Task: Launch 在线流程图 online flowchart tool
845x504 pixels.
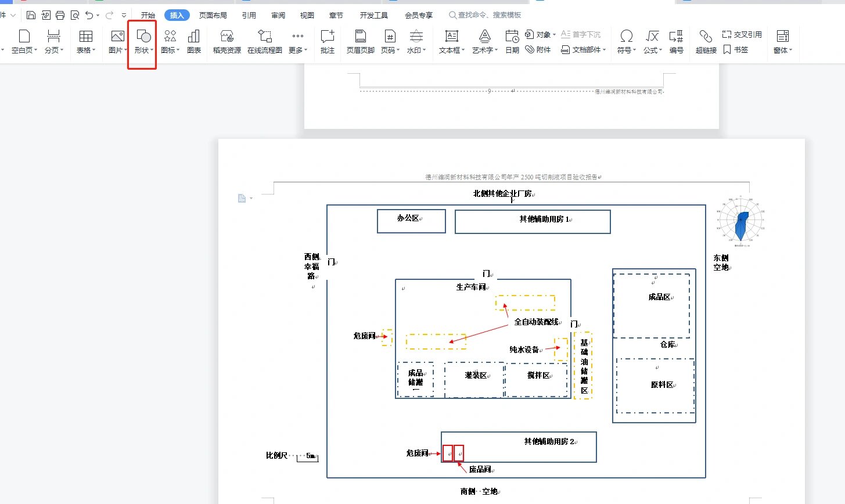Action: tap(265, 41)
